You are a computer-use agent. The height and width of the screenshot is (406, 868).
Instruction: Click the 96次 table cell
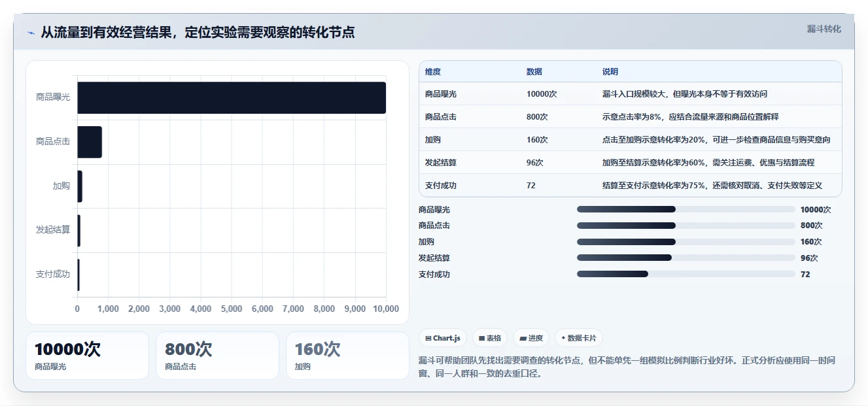535,163
